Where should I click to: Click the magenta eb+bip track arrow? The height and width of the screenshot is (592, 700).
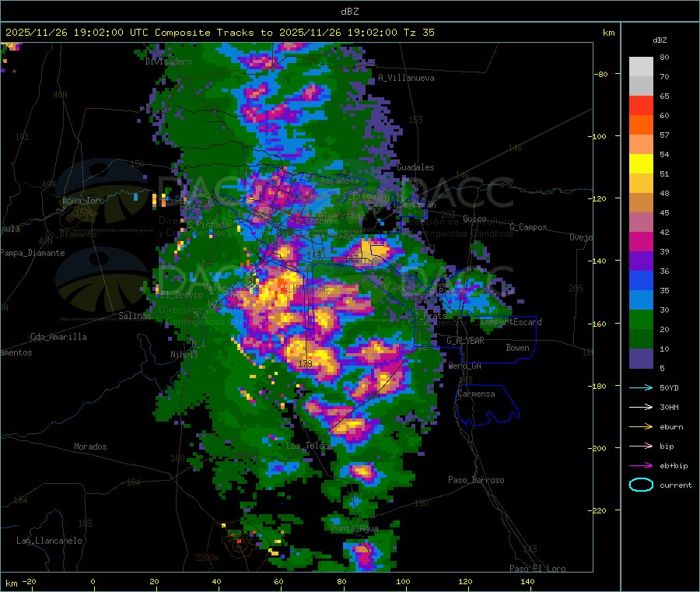641,465
